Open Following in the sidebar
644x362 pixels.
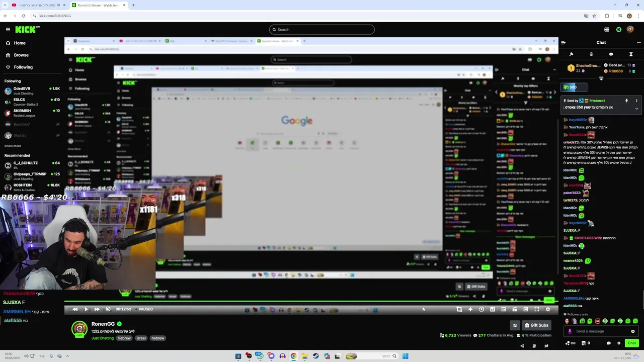tap(23, 67)
